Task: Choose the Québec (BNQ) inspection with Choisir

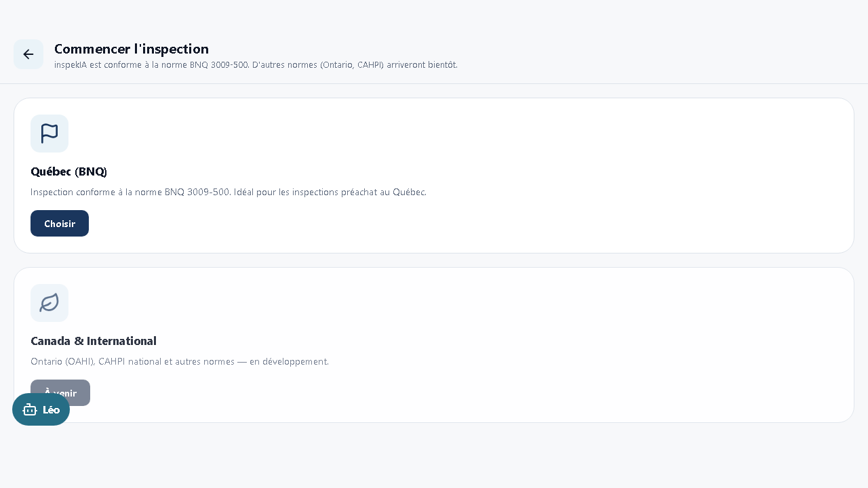Action: (60, 224)
